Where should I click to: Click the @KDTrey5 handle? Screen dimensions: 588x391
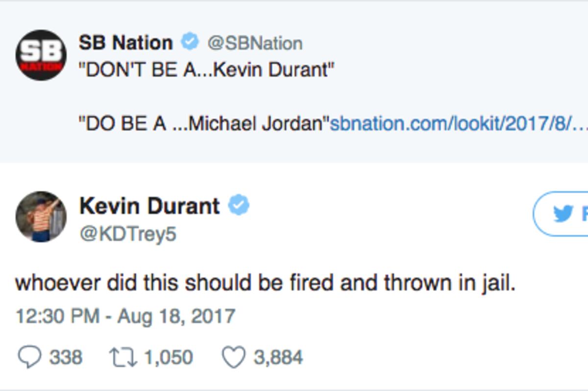click(x=127, y=234)
